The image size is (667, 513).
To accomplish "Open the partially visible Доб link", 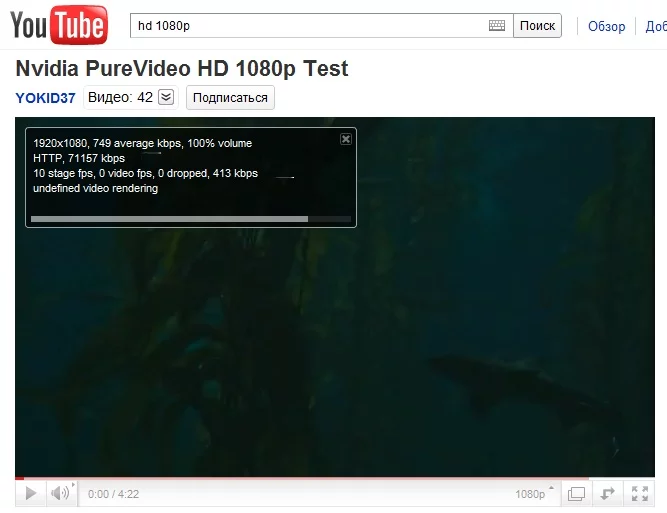I will (656, 26).
